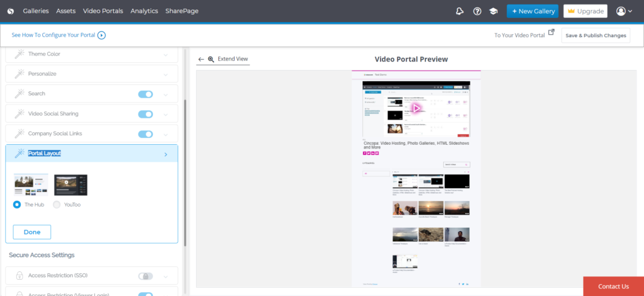Viewport: 644px width, 296px height.
Task: Toggle the Search switch off
Action: tap(145, 94)
